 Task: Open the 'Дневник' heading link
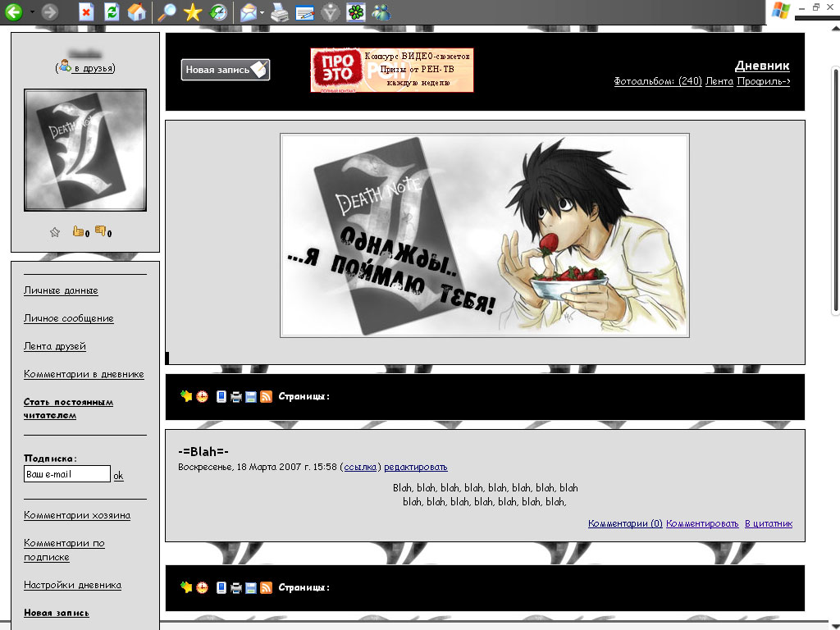coord(762,66)
